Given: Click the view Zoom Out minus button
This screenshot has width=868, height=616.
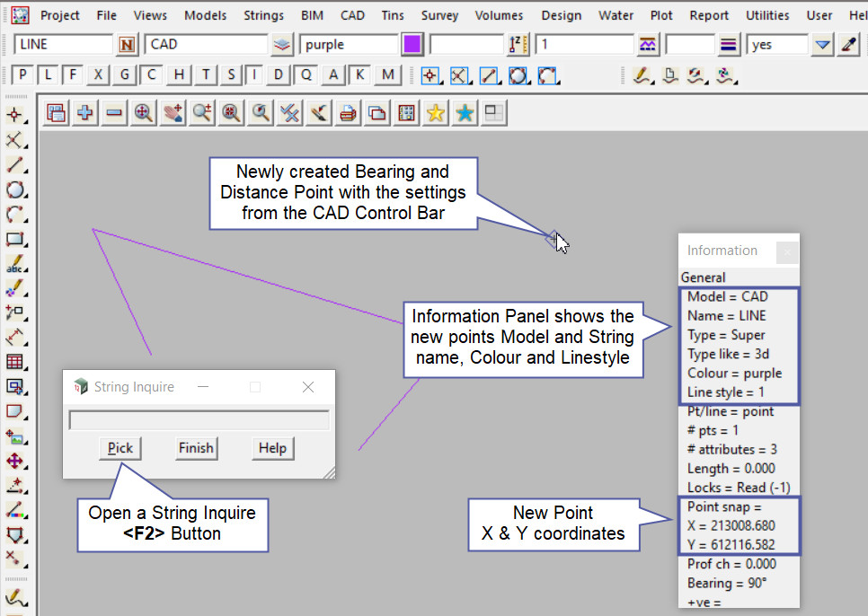Looking at the screenshot, I should [x=114, y=112].
